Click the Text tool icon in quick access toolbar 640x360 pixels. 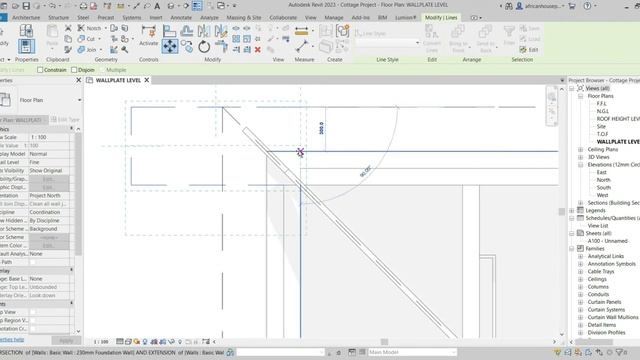157,6
